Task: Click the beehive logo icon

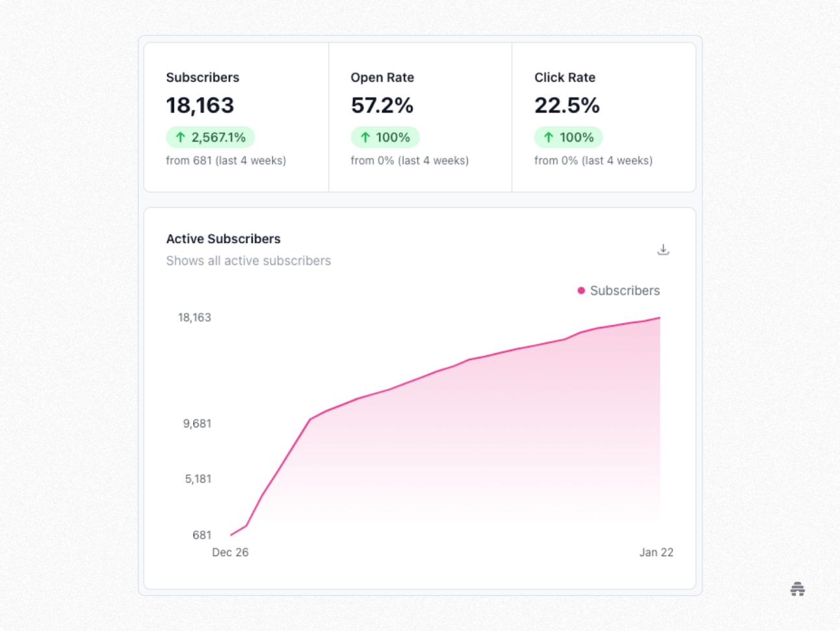Action: pyautogui.click(x=798, y=589)
